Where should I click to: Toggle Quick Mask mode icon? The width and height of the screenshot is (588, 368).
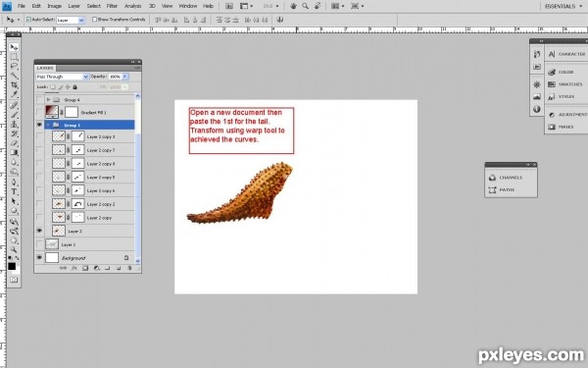point(14,280)
